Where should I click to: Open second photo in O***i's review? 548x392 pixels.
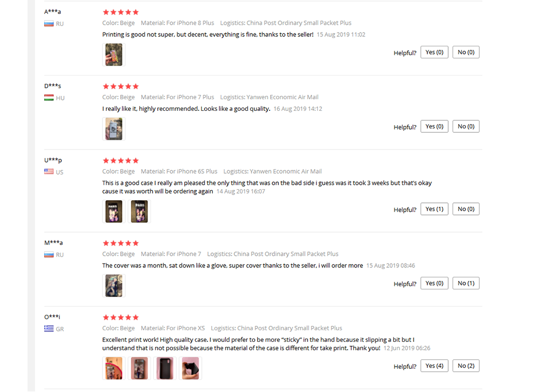tap(139, 368)
